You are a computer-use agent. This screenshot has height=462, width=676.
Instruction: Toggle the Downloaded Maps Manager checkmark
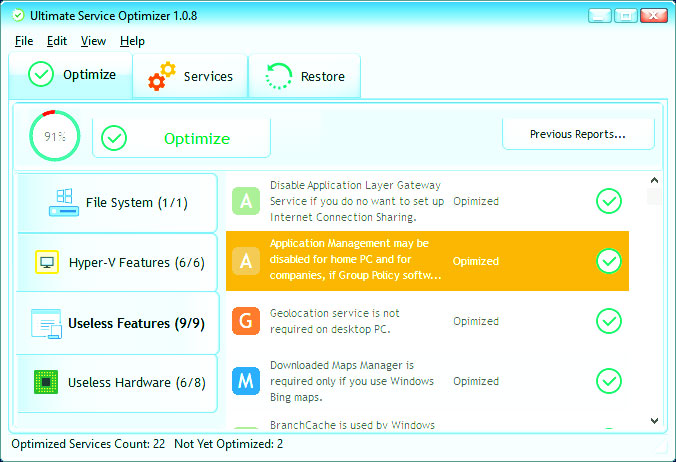(x=608, y=381)
